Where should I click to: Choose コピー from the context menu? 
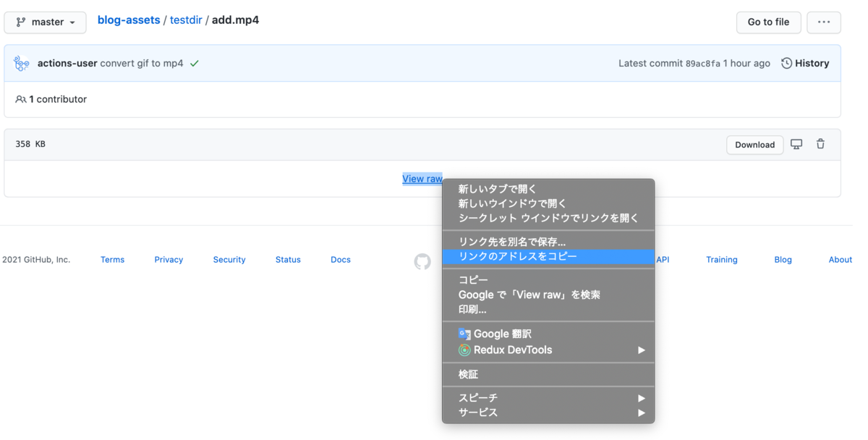pos(548,280)
